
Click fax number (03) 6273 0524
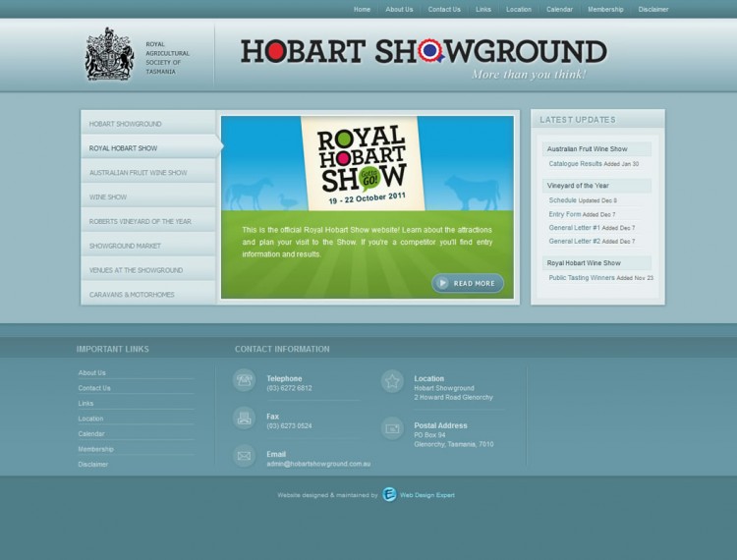click(289, 426)
